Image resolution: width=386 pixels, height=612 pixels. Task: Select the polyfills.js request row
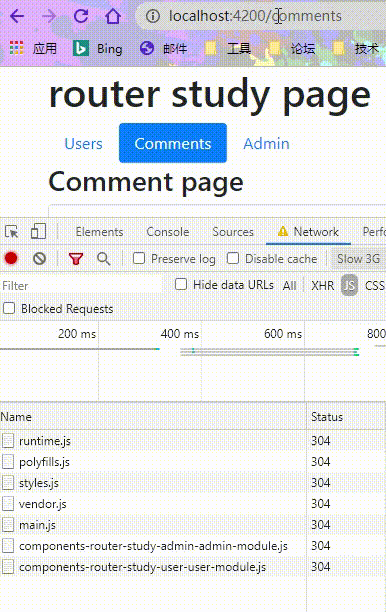[x=193, y=462]
